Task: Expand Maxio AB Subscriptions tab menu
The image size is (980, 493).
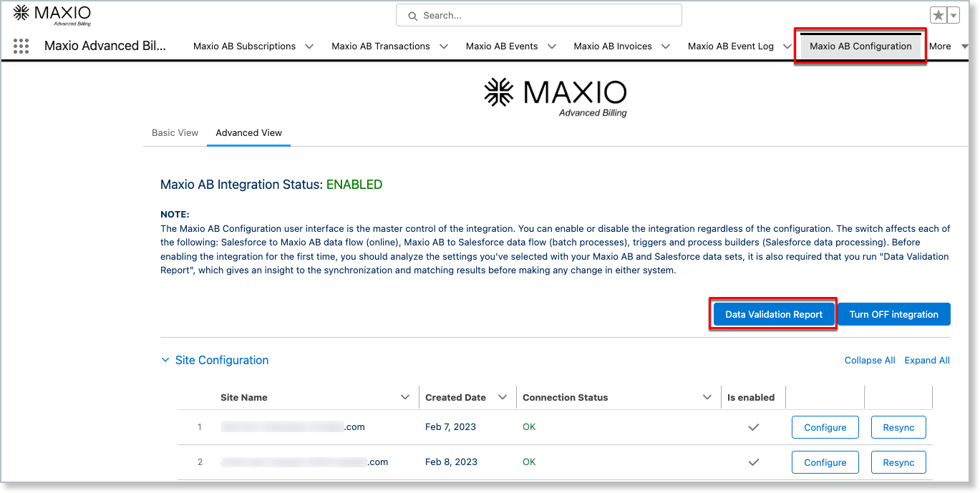Action: pyautogui.click(x=309, y=47)
